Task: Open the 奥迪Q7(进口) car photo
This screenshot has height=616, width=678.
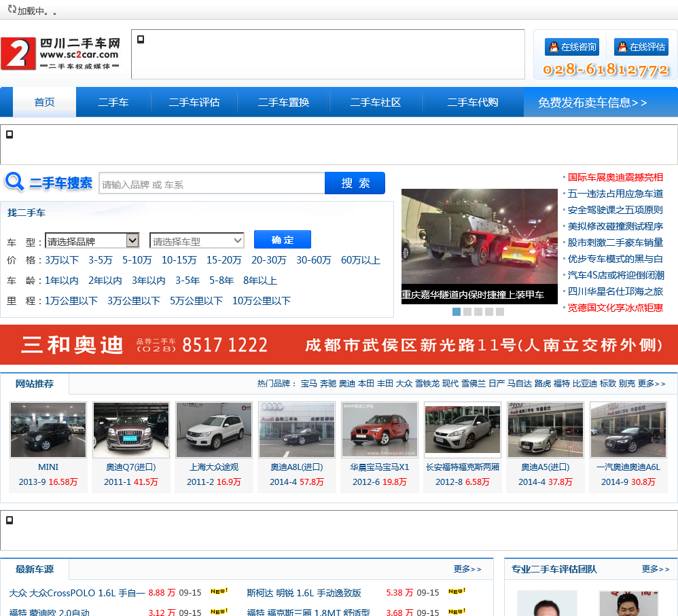Action: click(131, 430)
